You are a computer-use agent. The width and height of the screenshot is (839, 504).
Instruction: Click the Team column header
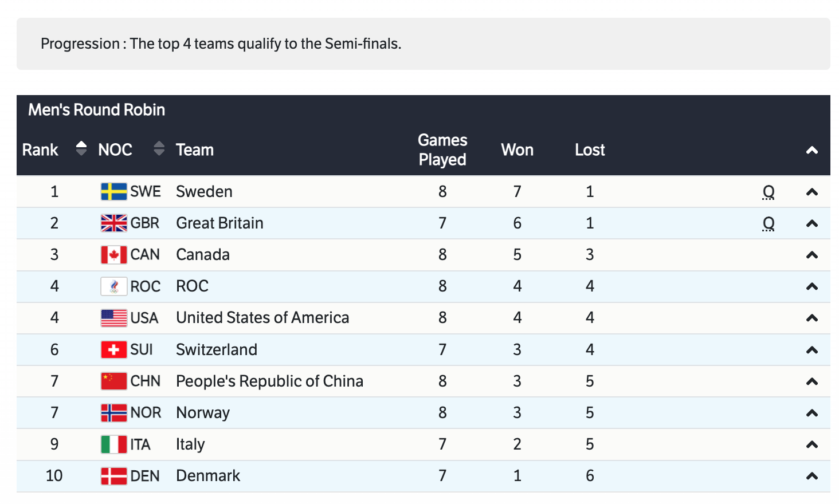(195, 150)
